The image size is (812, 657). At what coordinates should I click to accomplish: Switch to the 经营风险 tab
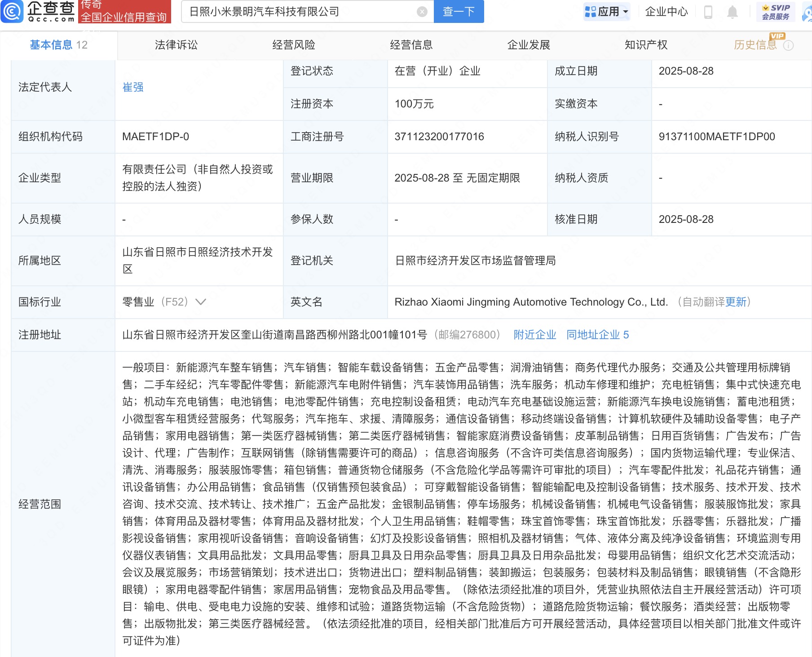pos(294,45)
